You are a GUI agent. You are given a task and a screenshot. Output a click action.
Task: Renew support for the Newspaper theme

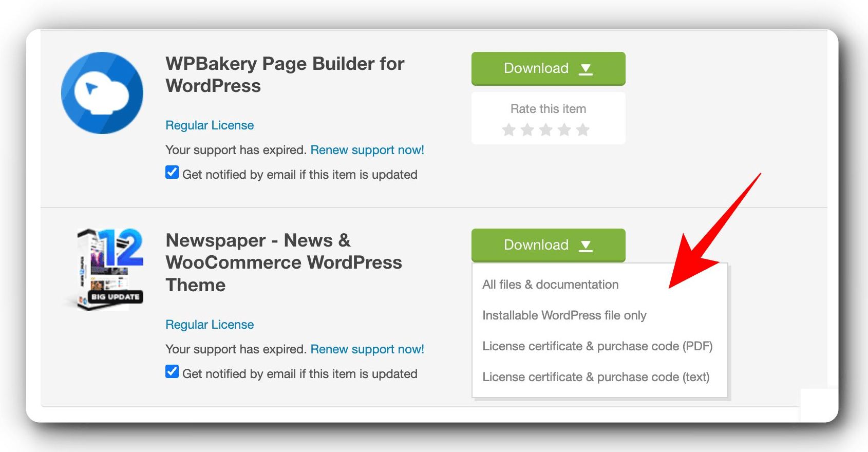point(367,349)
